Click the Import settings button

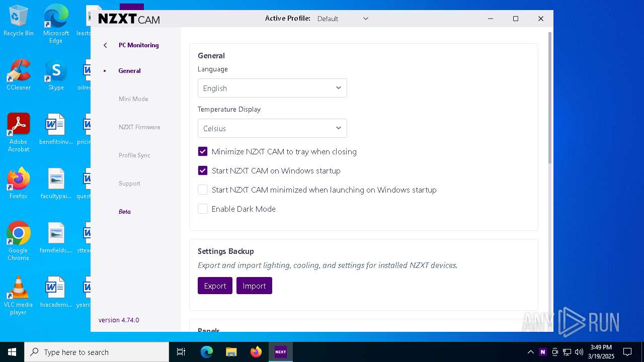(x=254, y=286)
